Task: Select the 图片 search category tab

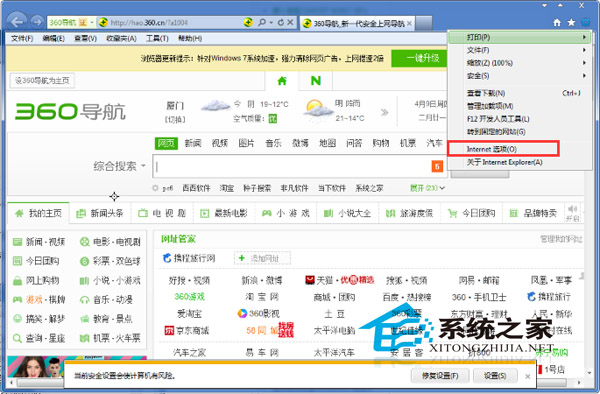Action: (x=246, y=143)
